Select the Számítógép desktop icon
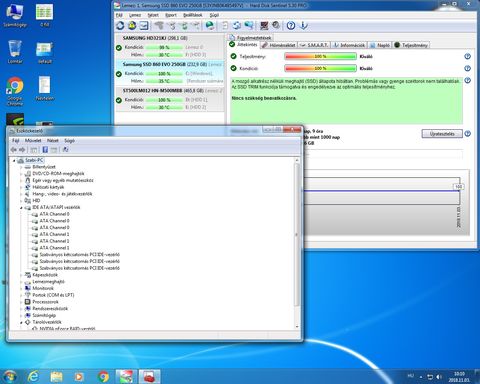Image resolution: width=480 pixels, height=384 pixels. 15,15
